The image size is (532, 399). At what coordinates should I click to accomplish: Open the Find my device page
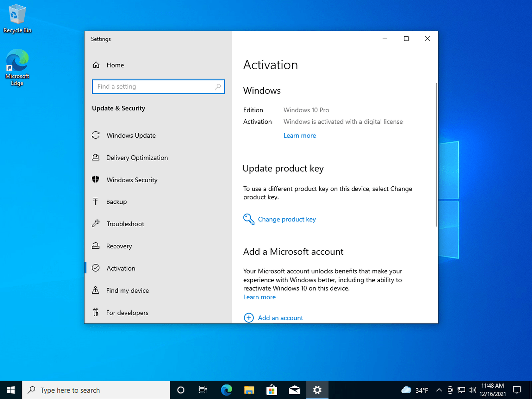pos(127,290)
